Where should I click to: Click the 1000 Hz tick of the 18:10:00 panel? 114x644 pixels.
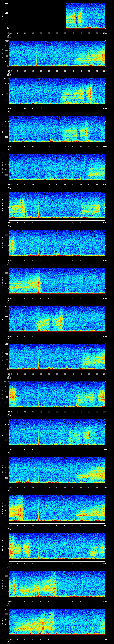click(6, 41)
